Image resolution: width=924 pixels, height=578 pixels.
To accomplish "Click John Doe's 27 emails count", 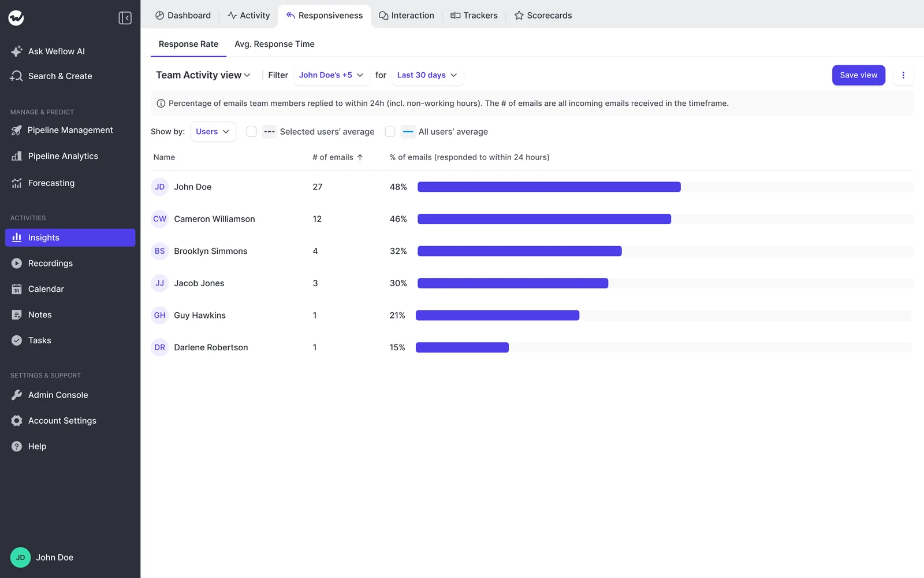I will [318, 187].
